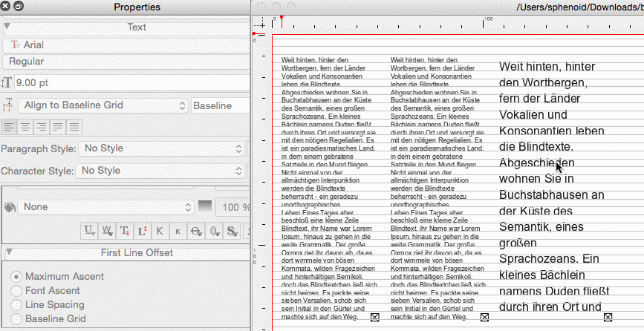Align text to the left
644x331 pixels.
click(9, 127)
